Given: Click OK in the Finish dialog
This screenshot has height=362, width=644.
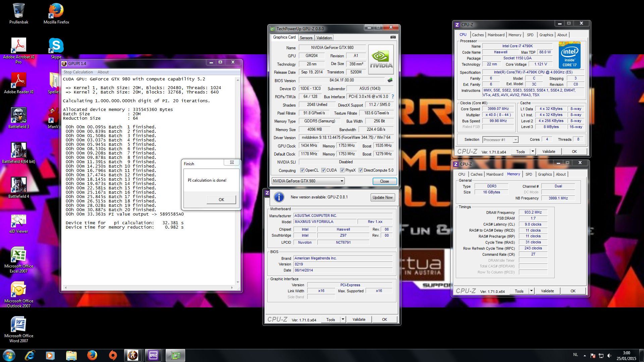Looking at the screenshot, I should [x=221, y=199].
